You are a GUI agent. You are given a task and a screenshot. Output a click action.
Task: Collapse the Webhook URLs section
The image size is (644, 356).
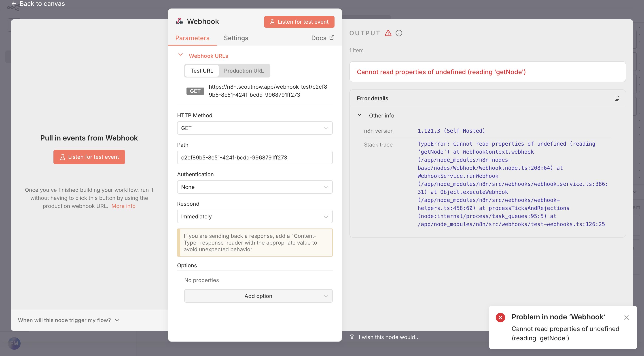[180, 55]
